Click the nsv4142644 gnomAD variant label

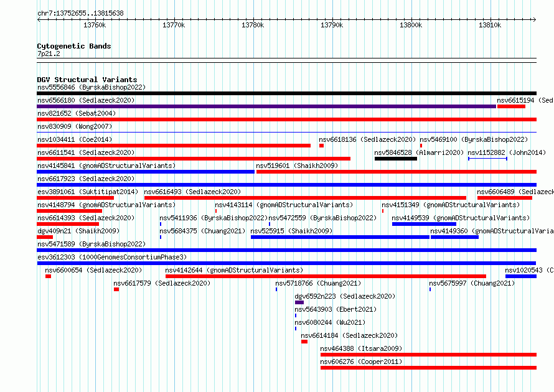[x=234, y=270]
